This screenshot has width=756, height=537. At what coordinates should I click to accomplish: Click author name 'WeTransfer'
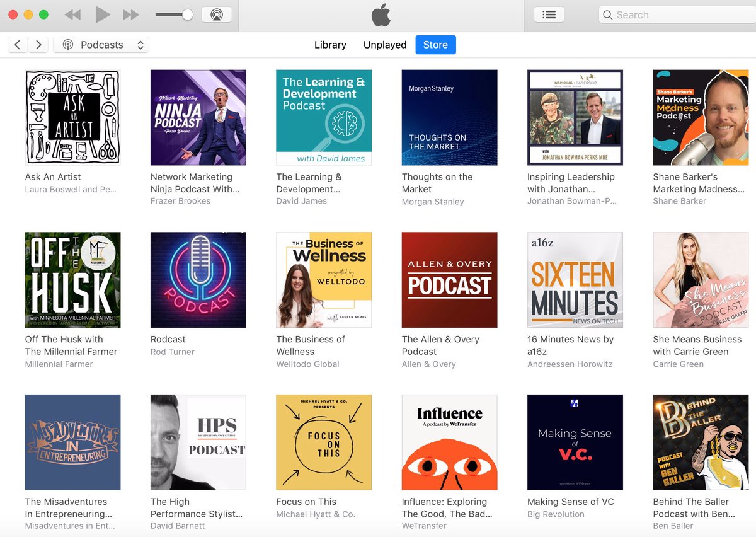(x=424, y=526)
